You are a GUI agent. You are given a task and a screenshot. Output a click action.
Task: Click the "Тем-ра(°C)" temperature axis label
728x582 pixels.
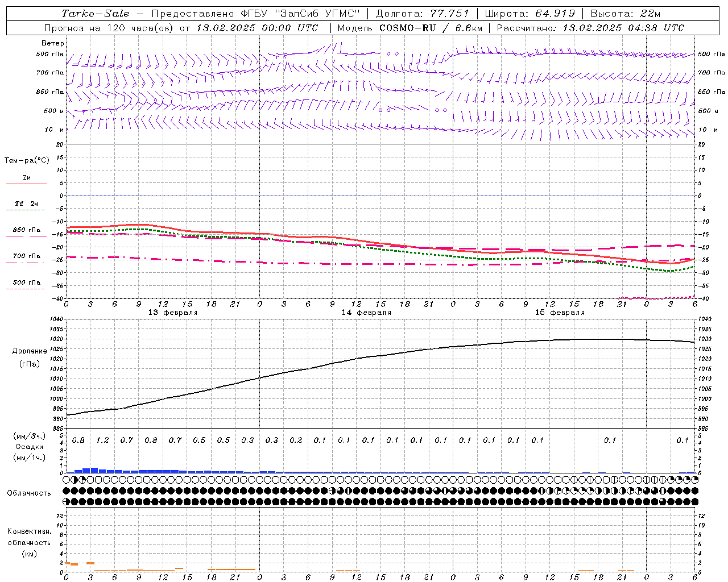point(27,161)
